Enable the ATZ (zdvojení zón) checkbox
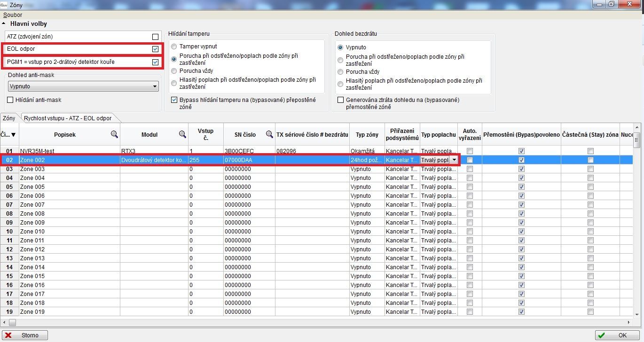Screen dimensions: 644x342 coord(155,37)
